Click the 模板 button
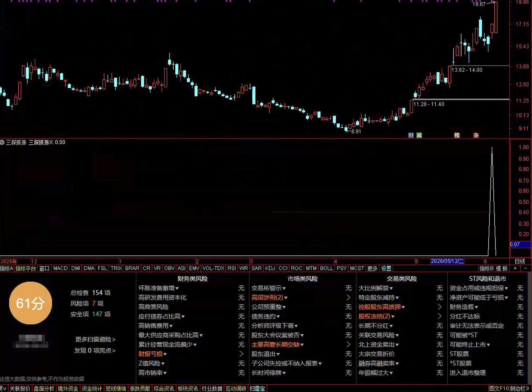 pyautogui.click(x=502, y=268)
